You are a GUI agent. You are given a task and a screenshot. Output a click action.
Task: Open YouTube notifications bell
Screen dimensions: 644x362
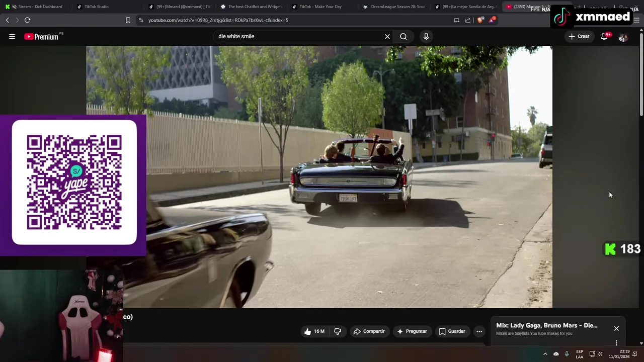tap(605, 36)
